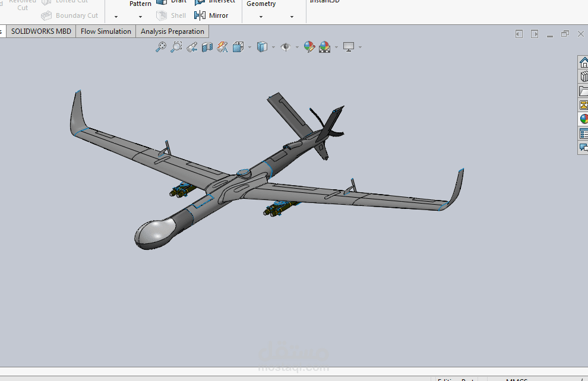Select the Previous View tool
588x381 pixels.
coord(191,47)
